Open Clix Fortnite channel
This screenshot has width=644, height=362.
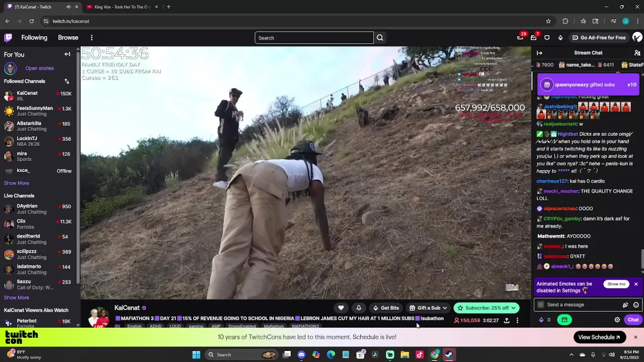[39, 224]
